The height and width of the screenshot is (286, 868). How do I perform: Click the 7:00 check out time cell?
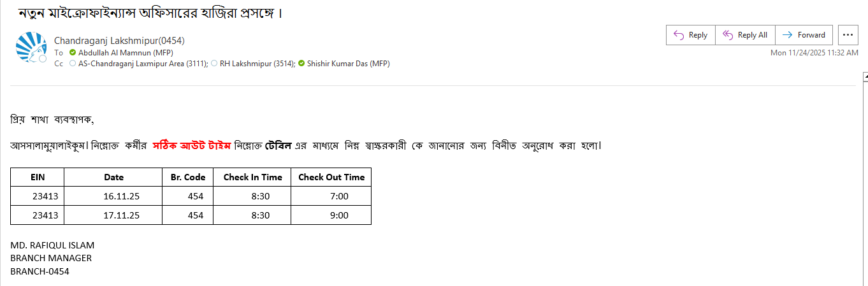click(x=339, y=196)
